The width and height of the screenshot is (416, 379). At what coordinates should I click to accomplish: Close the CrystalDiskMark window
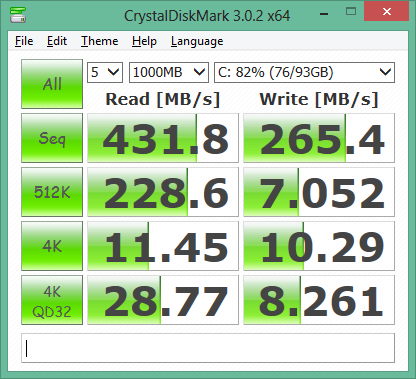(x=387, y=11)
